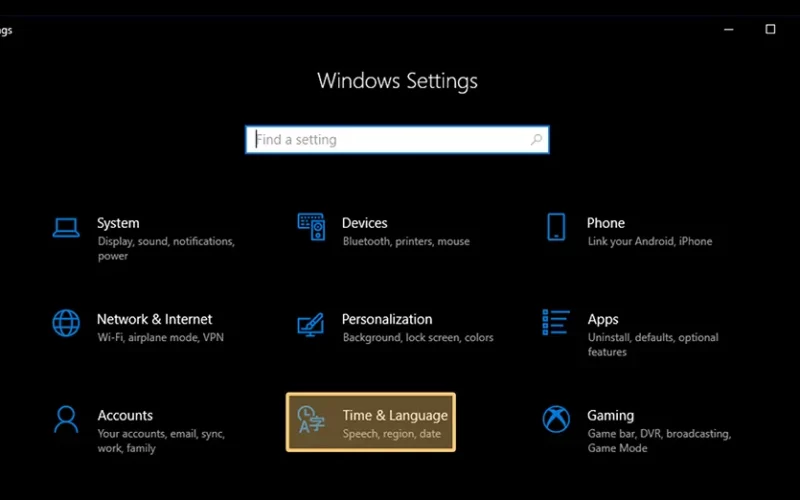Click the Accounts person icon
The width and height of the screenshot is (800, 500).
[x=66, y=419]
